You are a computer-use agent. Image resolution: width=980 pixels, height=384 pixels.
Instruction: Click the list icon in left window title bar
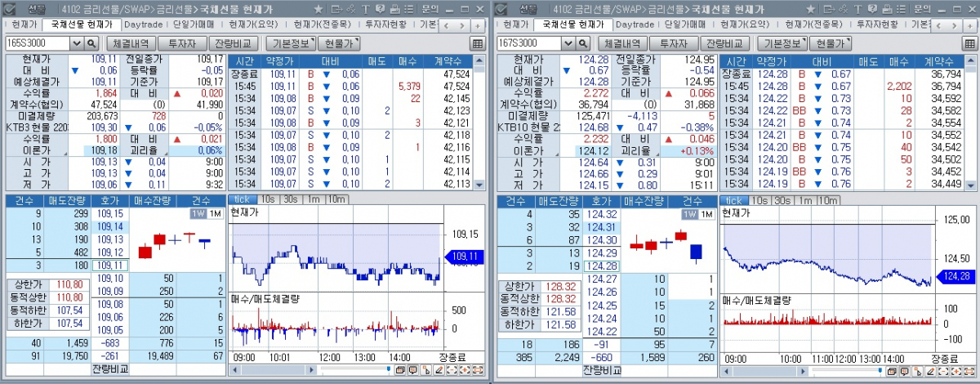click(408, 8)
